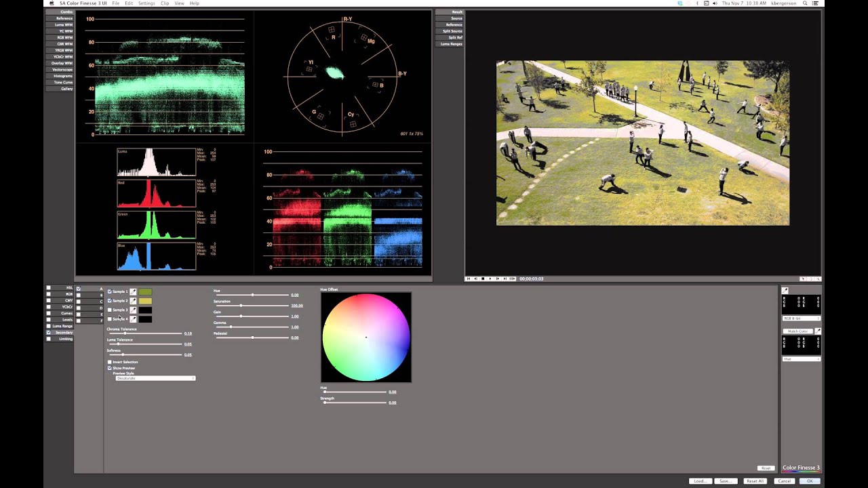The height and width of the screenshot is (488, 868).
Task: Click the eyedropper beside Match Color
Action: (x=818, y=331)
